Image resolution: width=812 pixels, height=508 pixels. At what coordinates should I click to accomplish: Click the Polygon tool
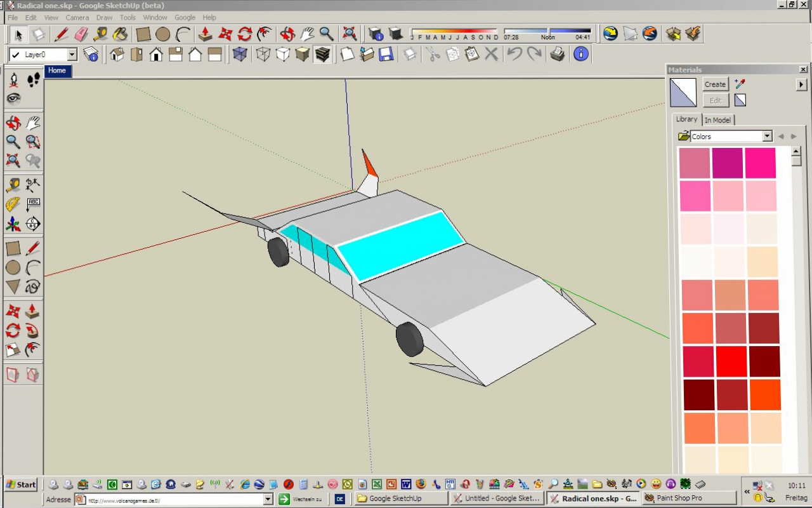tap(13, 287)
